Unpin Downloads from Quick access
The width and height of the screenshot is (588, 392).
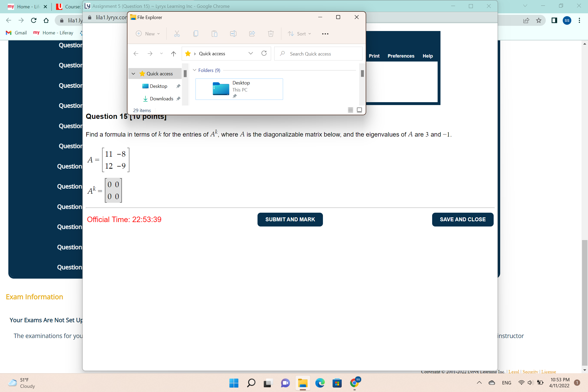(179, 99)
